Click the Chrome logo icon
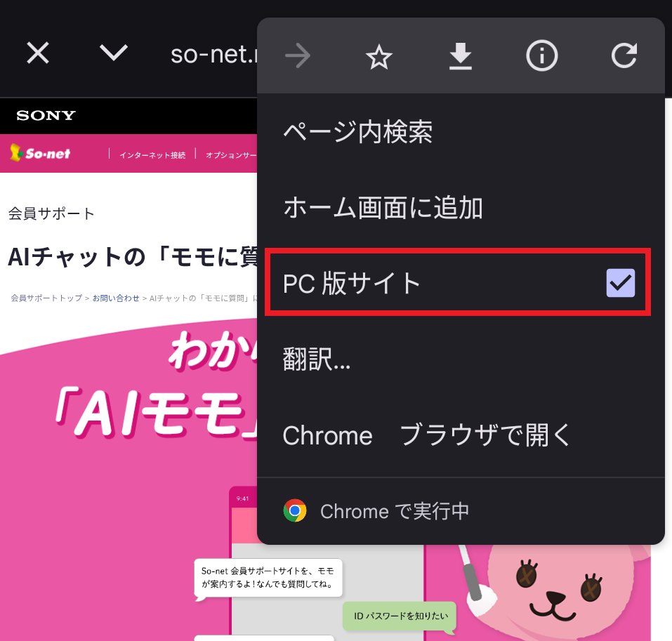The width and height of the screenshot is (672, 641). click(295, 511)
